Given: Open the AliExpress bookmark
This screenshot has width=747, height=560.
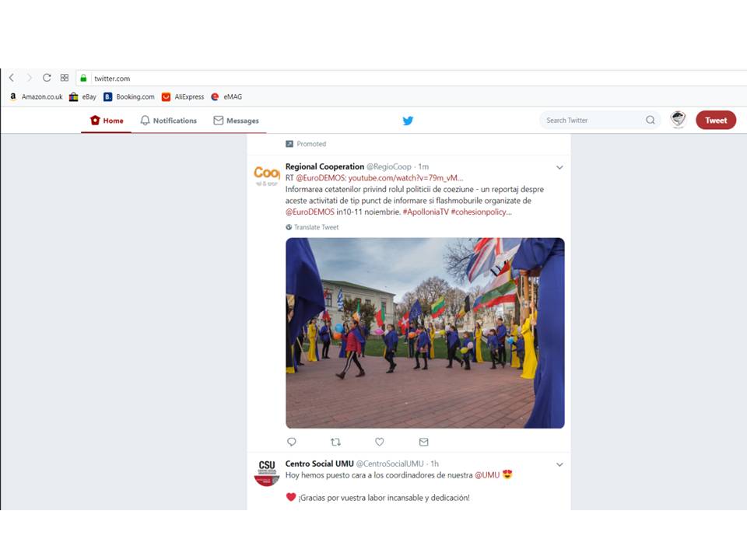Looking at the screenshot, I should click(183, 96).
